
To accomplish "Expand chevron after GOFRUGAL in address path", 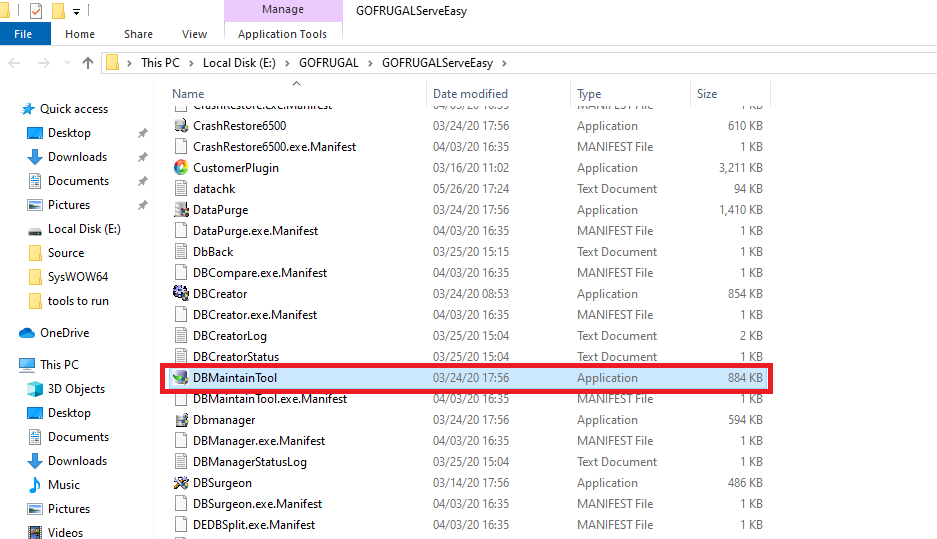I will [x=370, y=63].
